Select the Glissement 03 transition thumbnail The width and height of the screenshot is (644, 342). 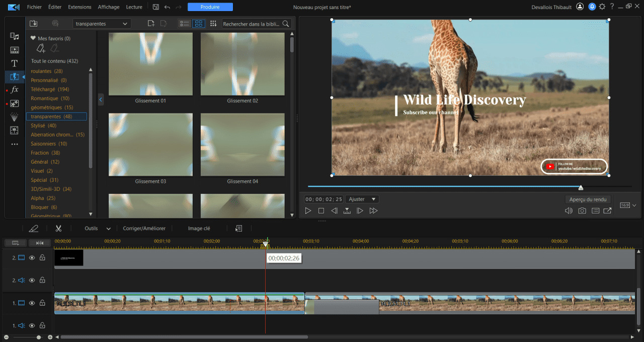(x=150, y=145)
